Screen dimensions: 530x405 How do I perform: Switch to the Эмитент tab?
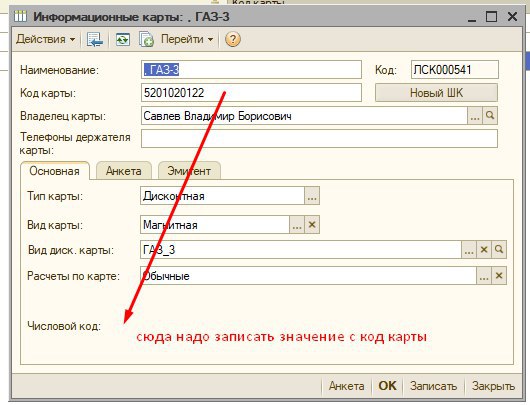189,171
